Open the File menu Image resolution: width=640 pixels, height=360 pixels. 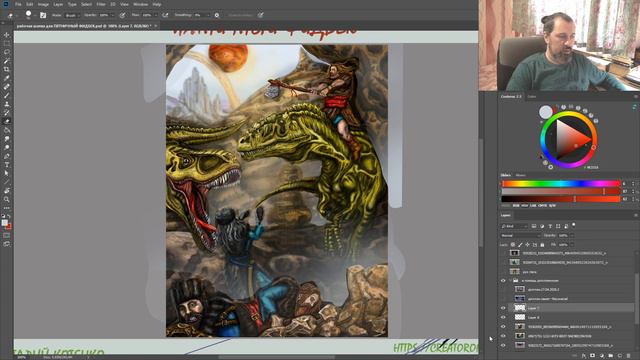click(18, 4)
